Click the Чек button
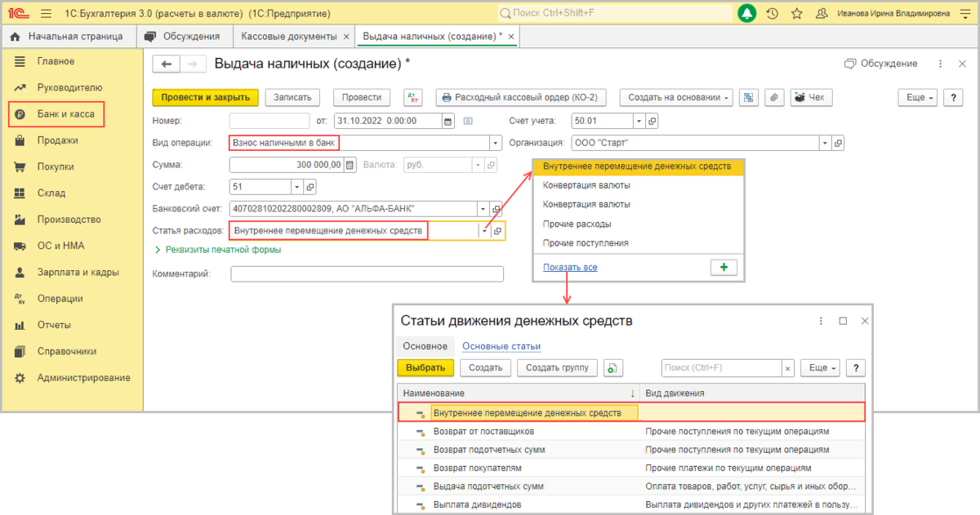 click(812, 97)
